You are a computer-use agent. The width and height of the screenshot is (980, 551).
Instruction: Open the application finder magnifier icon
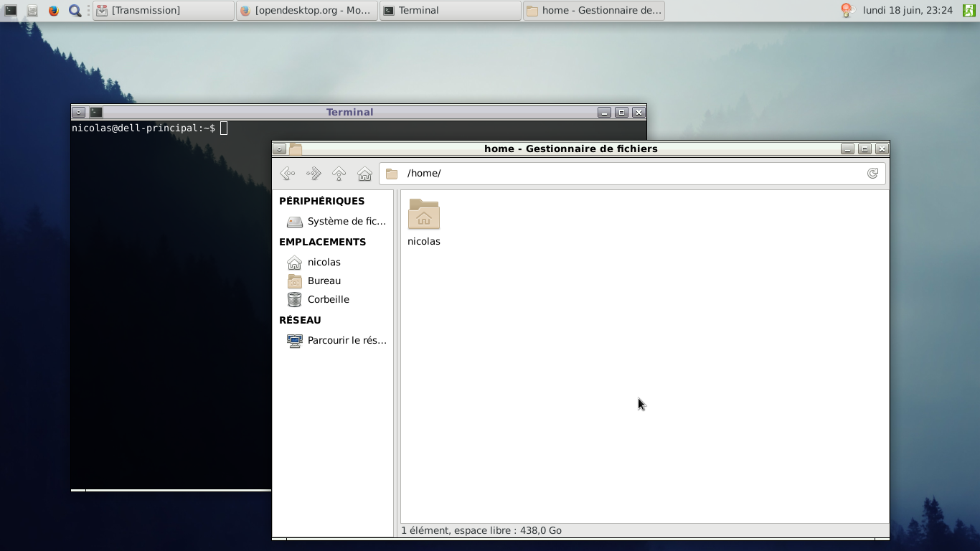[75, 11]
